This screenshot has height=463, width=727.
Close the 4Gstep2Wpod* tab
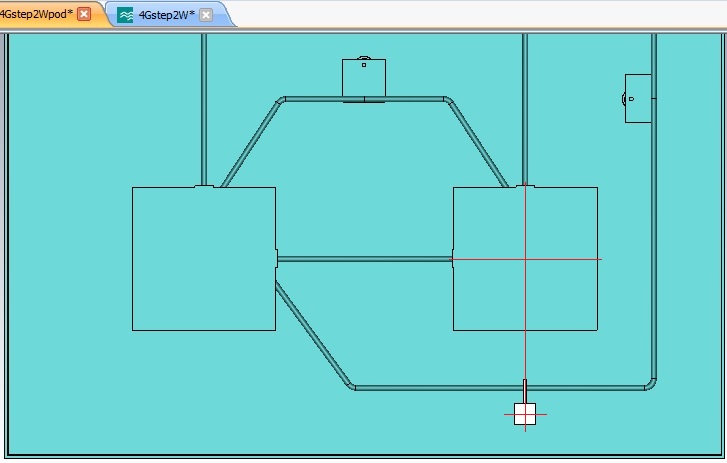[84, 14]
